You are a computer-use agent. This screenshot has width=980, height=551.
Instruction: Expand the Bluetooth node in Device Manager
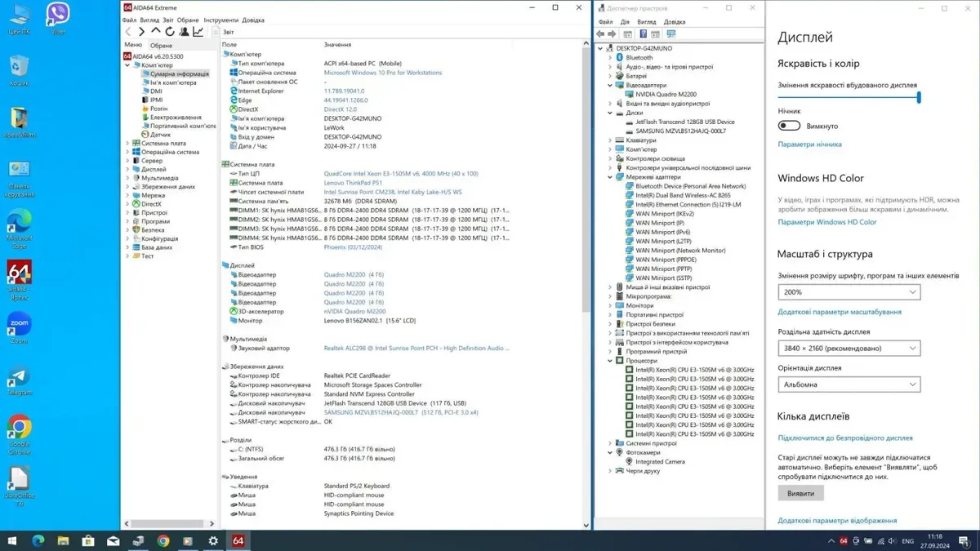point(610,58)
